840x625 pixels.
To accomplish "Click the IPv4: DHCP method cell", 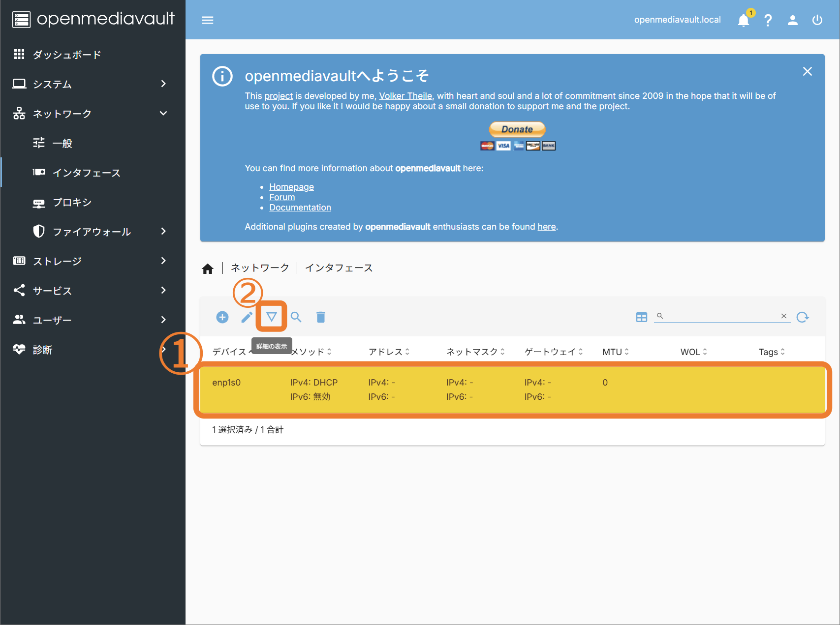I will pos(314,383).
